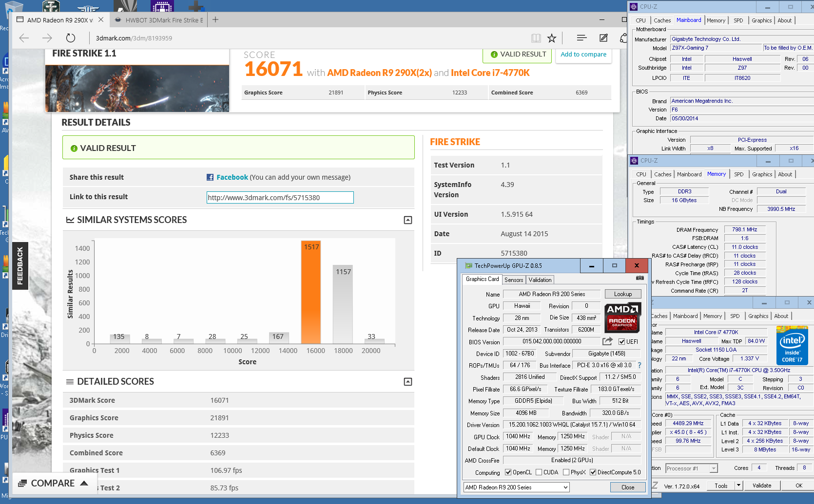
Task: Collapse Similar Systems Scores section
Action: coord(408,220)
